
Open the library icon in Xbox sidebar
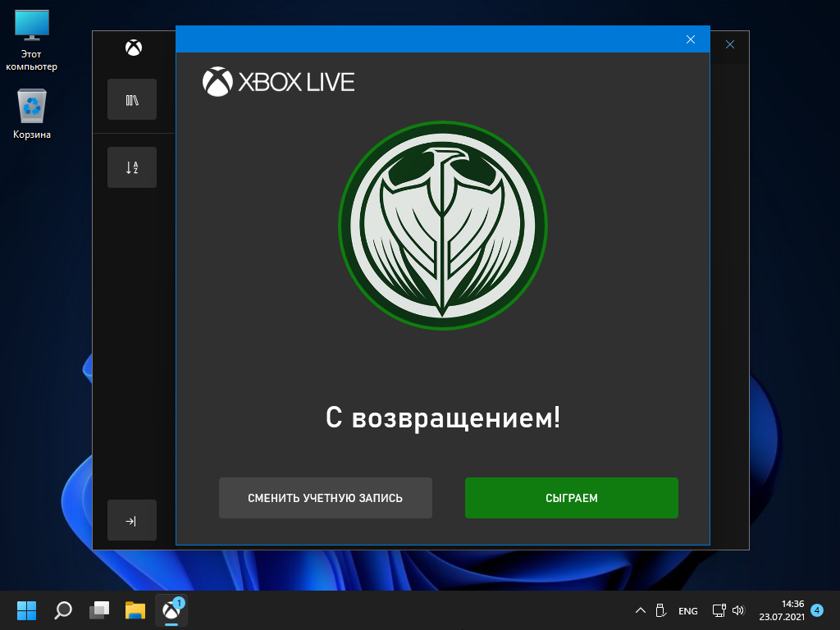(x=132, y=99)
